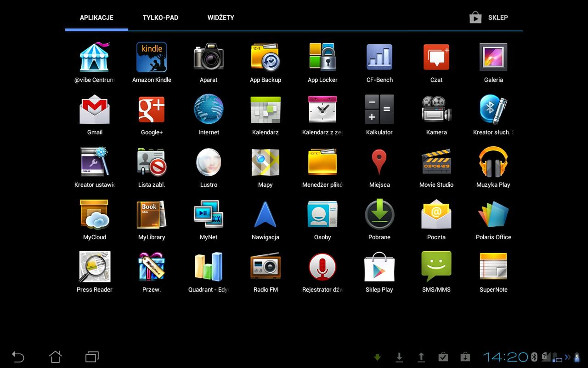The image size is (588, 368).
Task: Tap the Back navigation button
Action: tap(18, 356)
